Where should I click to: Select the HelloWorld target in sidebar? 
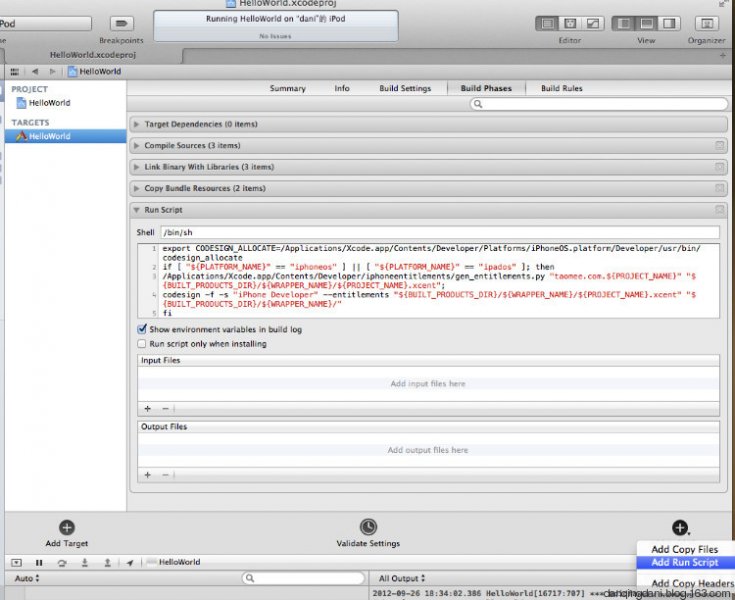tap(66, 136)
